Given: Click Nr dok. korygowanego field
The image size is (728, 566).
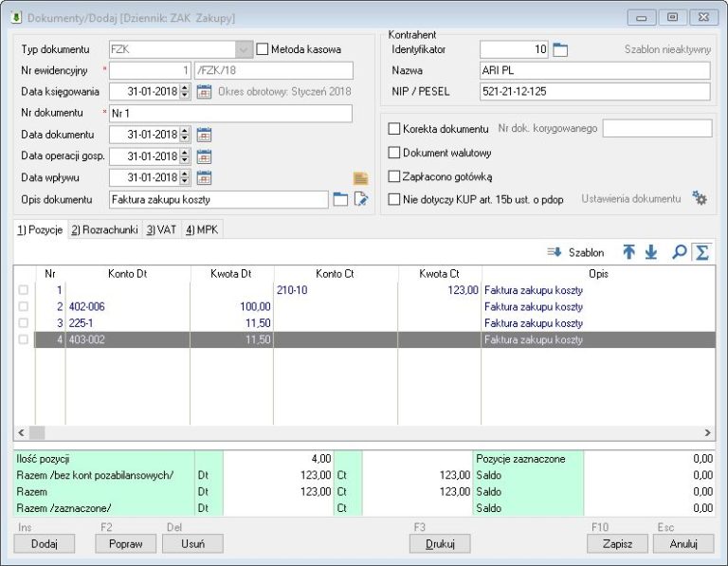Looking at the screenshot, I should point(657,128).
